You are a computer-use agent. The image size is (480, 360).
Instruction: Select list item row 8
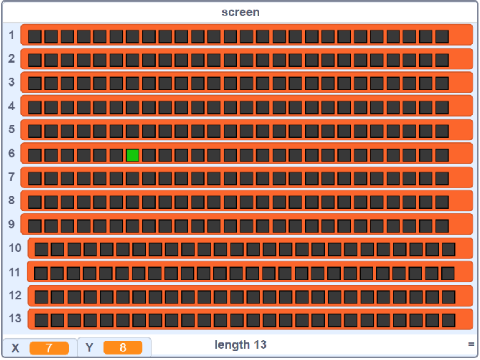[247, 201]
